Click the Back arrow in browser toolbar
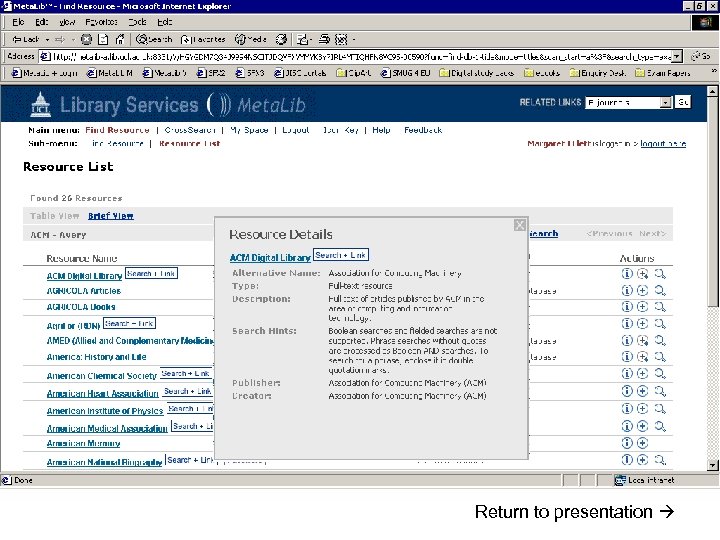The image size is (720, 540). (26, 39)
